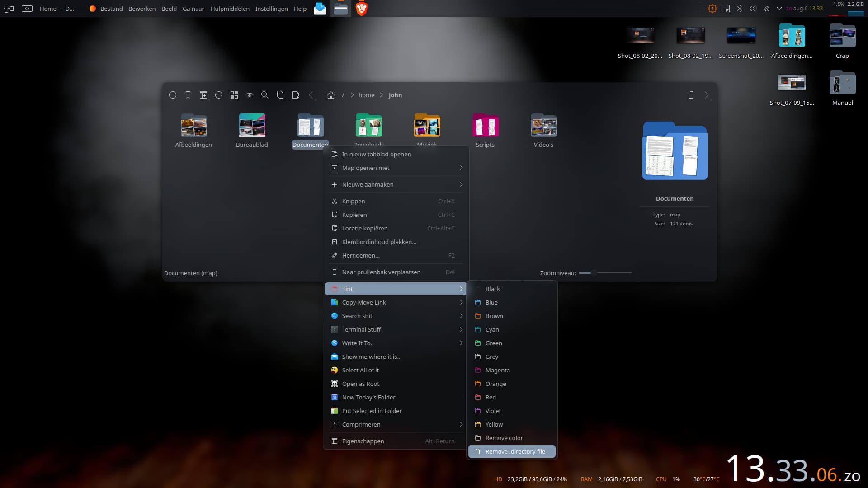Choose 'Klembordinhoud plakken...' in the context menu
The width and height of the screenshot is (868, 488).
click(396, 242)
